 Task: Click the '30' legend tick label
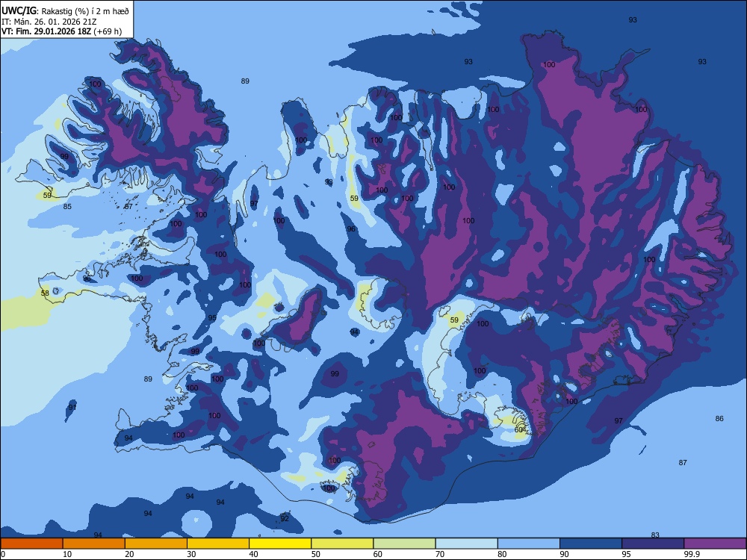[x=191, y=554]
